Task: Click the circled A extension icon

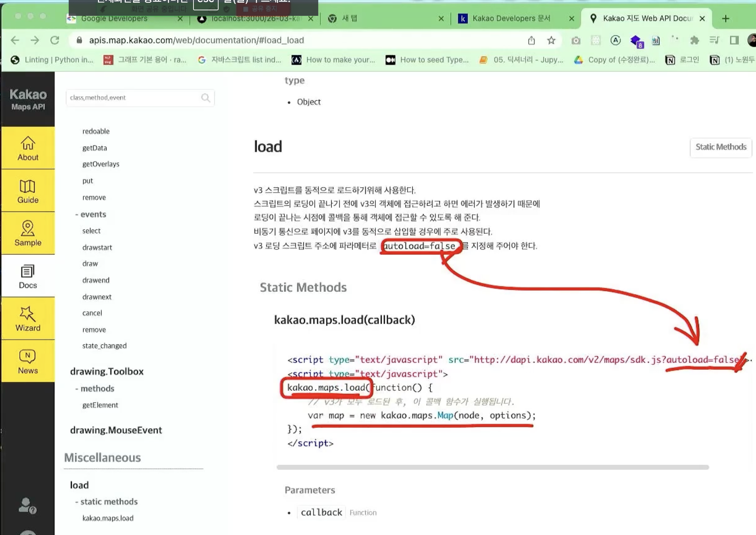Action: coord(615,41)
